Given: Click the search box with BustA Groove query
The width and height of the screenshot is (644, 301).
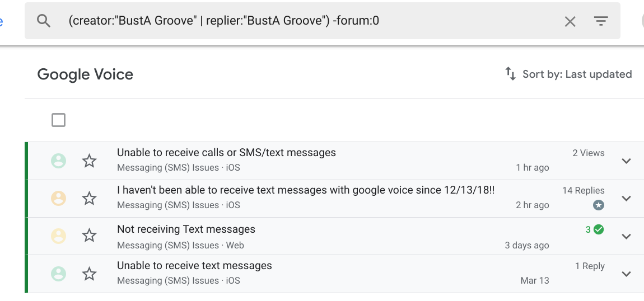Looking at the screenshot, I should 323,21.
